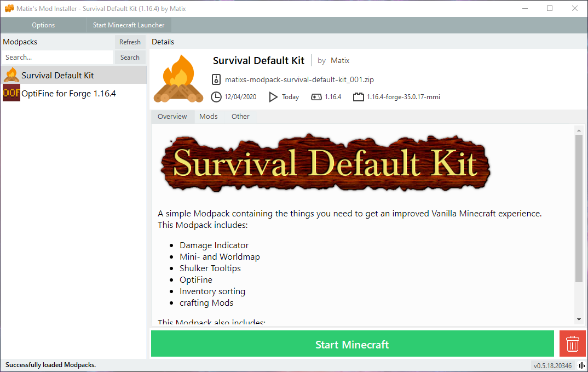The image size is (588, 372).
Task: Open the Options menu
Action: pos(43,25)
